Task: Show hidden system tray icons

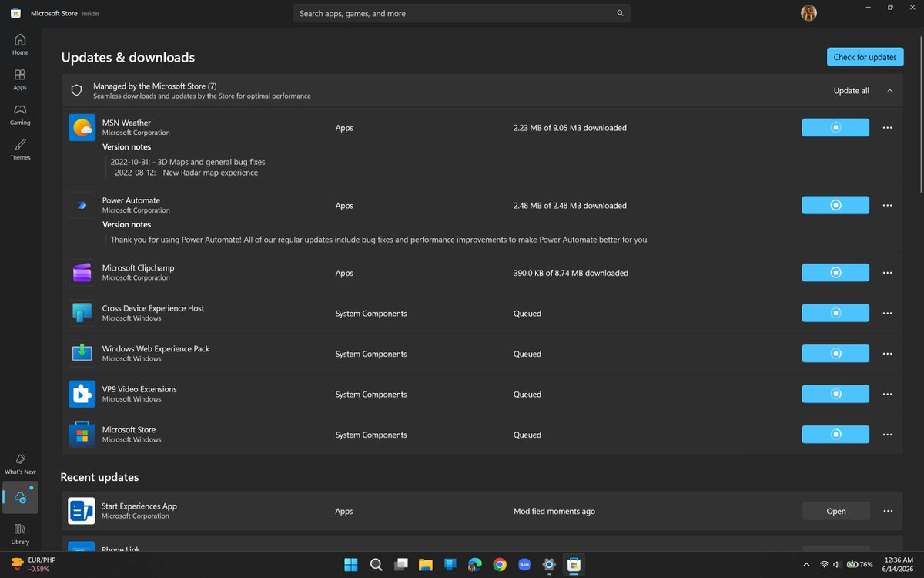Action: 806,564
